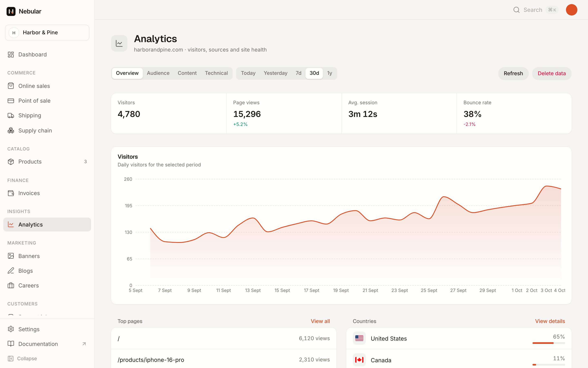Switch to the Audience tab

click(158, 73)
